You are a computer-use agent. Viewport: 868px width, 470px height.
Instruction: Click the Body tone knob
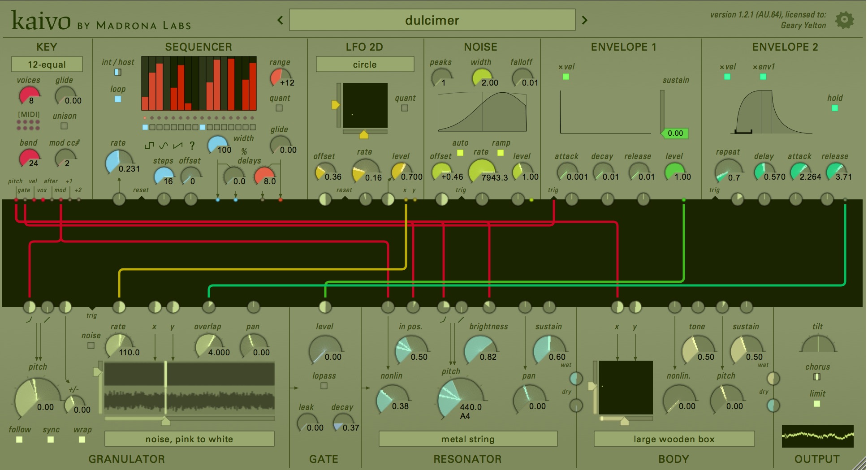coord(698,351)
